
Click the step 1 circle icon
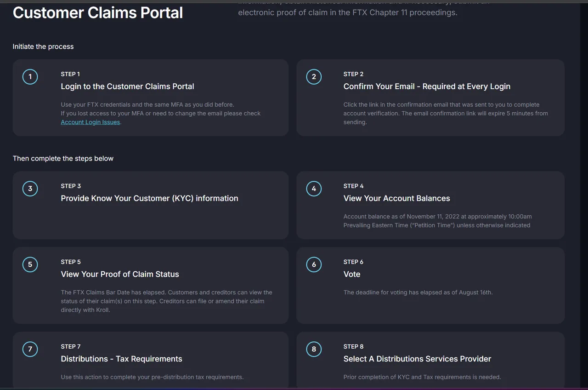30,77
